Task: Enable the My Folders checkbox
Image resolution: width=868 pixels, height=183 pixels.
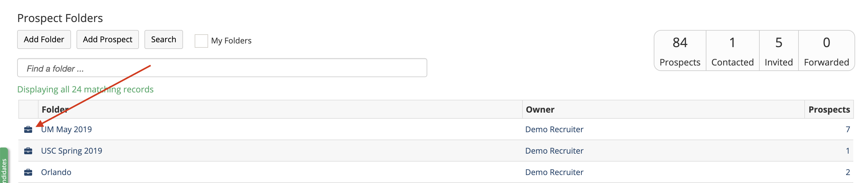Action: pos(201,40)
